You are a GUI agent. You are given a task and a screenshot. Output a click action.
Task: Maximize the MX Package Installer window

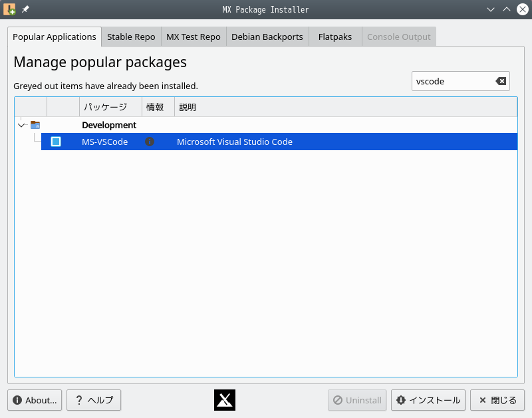pyautogui.click(x=507, y=9)
